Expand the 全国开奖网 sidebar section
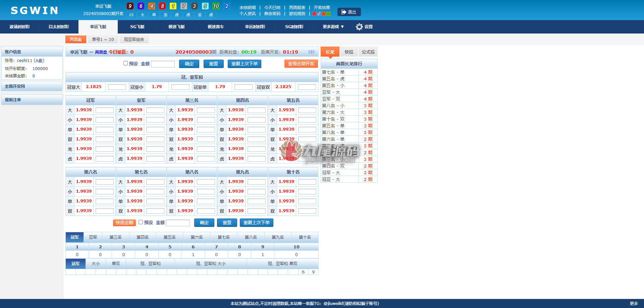 (32, 86)
